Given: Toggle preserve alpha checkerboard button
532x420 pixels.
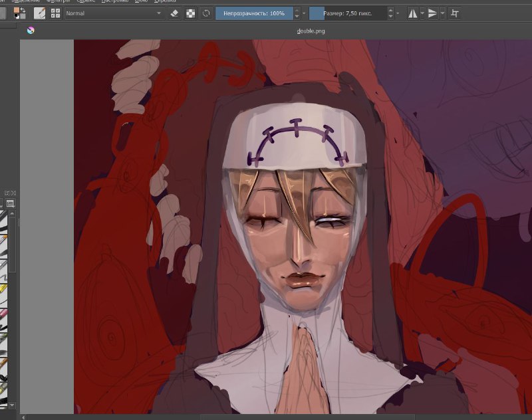Looking at the screenshot, I should 191,13.
